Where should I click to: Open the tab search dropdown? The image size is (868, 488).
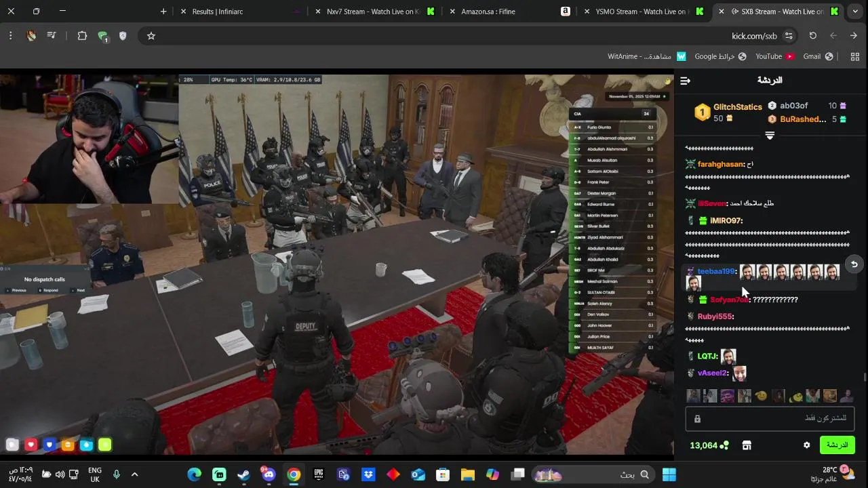[855, 12]
